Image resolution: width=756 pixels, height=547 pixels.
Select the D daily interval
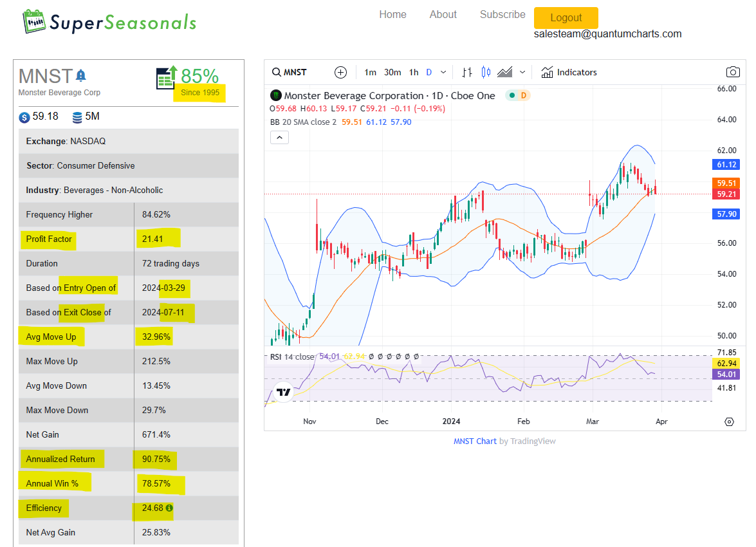tap(429, 72)
